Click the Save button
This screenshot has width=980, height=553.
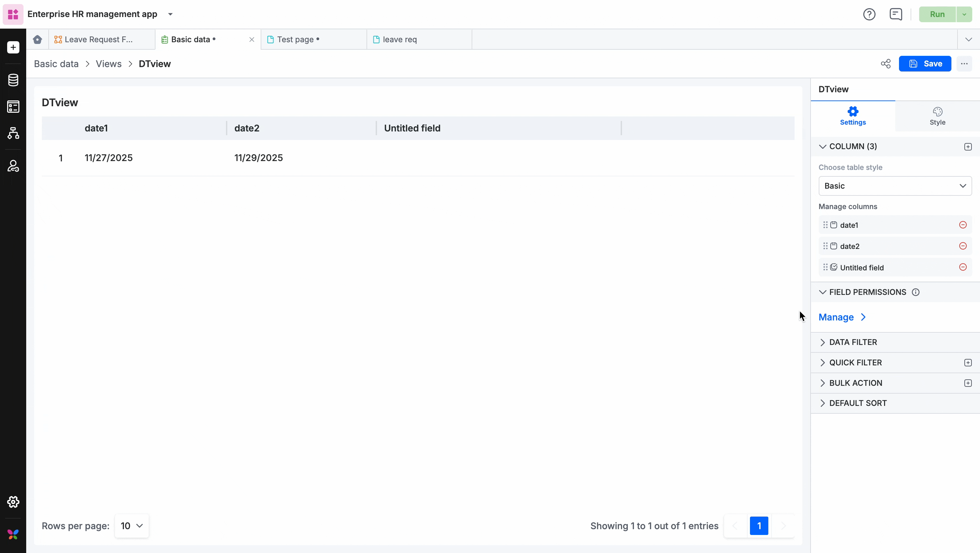[x=925, y=64]
